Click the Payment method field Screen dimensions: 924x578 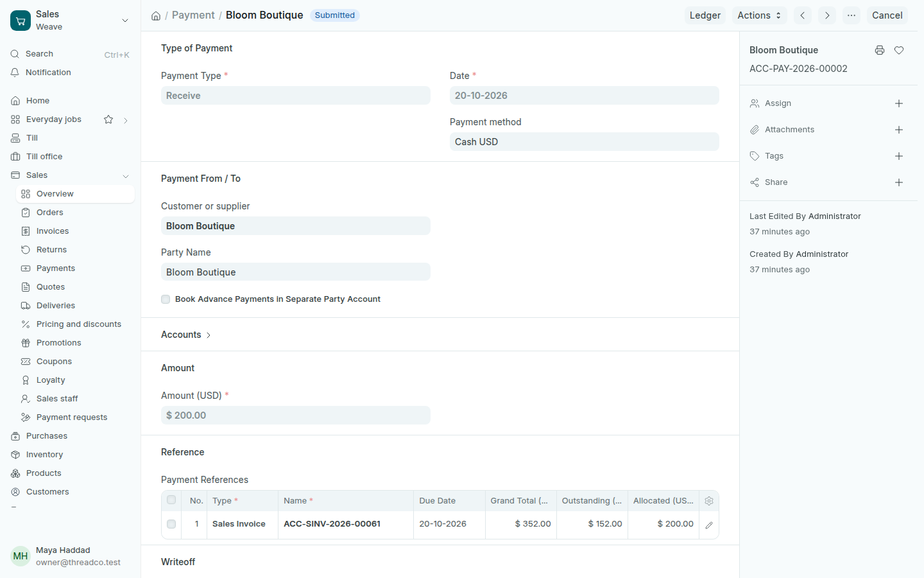(585, 142)
